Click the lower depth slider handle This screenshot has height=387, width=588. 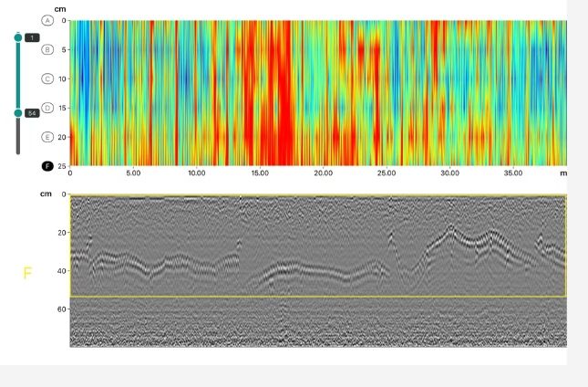(x=17, y=113)
